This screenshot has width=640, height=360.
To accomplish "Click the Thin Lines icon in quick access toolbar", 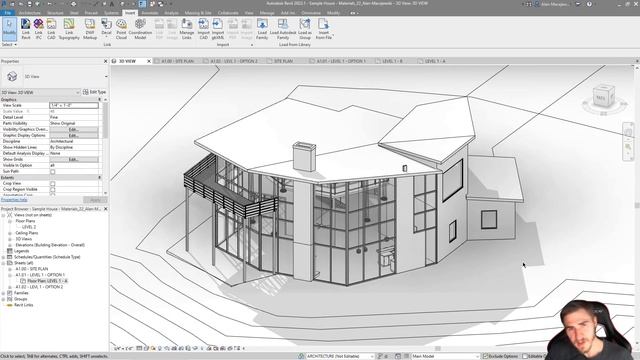I will tap(142, 4).
